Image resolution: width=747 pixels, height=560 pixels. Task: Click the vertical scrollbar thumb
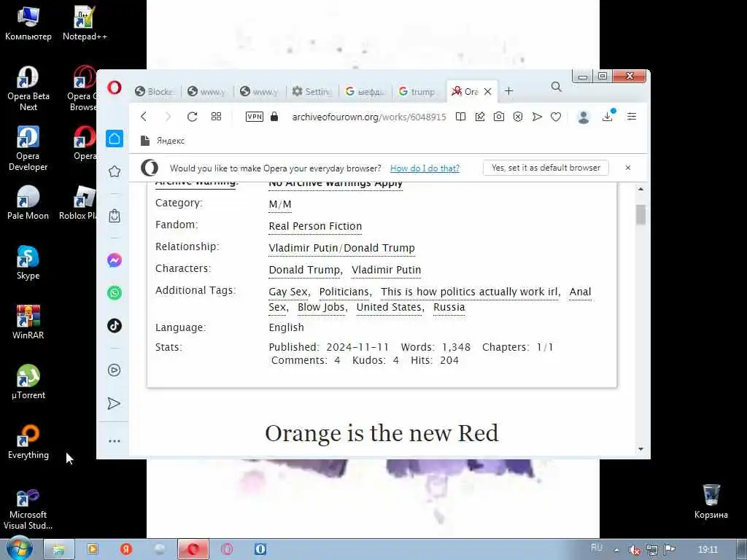640,214
